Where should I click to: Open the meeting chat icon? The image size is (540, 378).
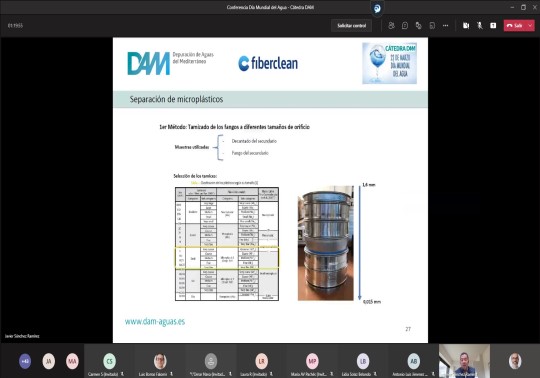pyautogui.click(x=405, y=25)
